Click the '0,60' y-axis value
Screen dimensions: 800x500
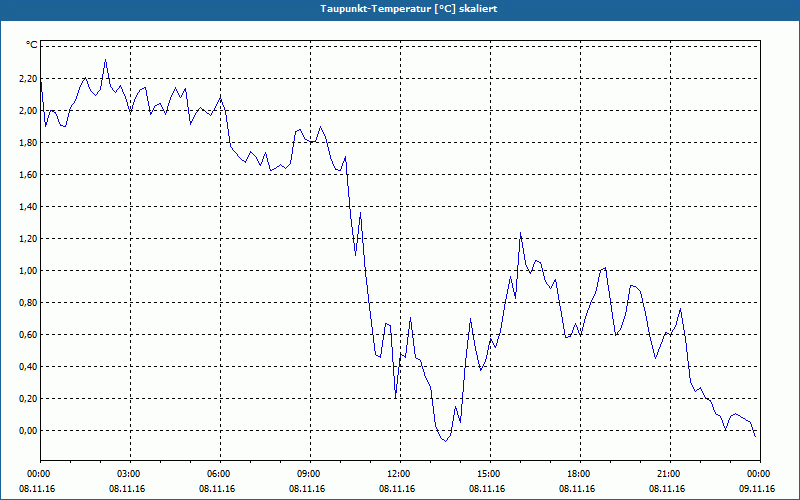29,335
